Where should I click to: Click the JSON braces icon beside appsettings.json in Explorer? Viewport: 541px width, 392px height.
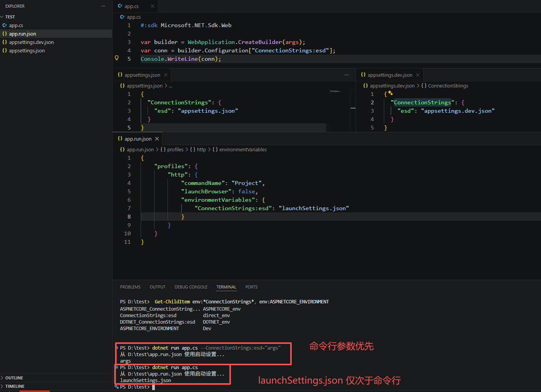click(x=5, y=50)
